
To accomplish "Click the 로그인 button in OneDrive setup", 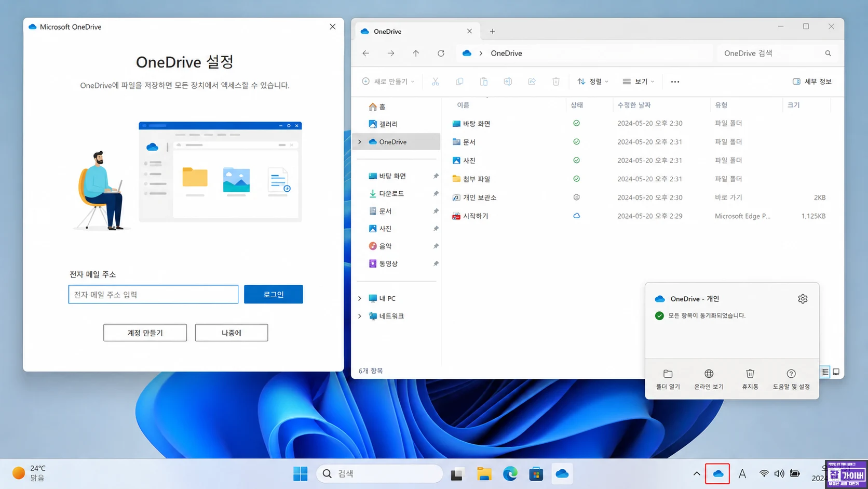I will click(273, 294).
